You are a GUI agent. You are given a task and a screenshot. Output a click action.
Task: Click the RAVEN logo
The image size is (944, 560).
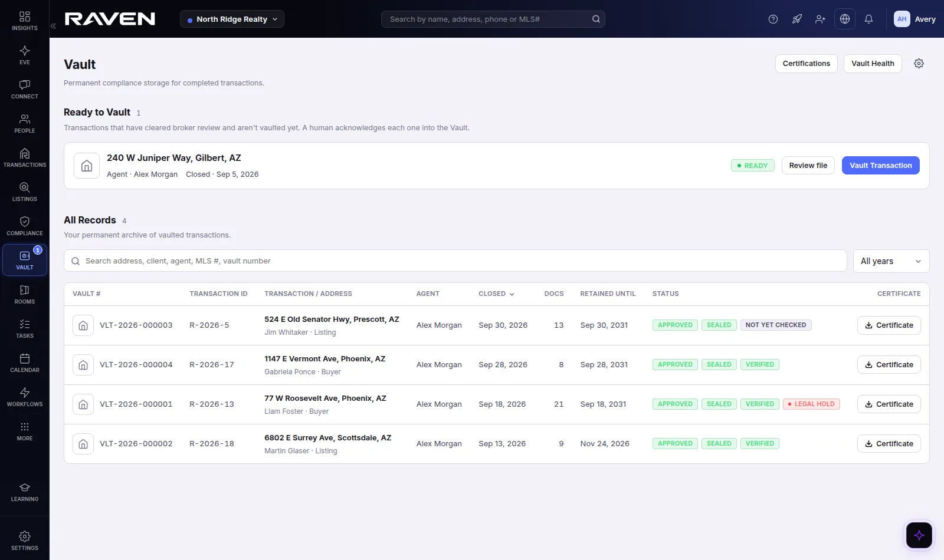pyautogui.click(x=110, y=19)
